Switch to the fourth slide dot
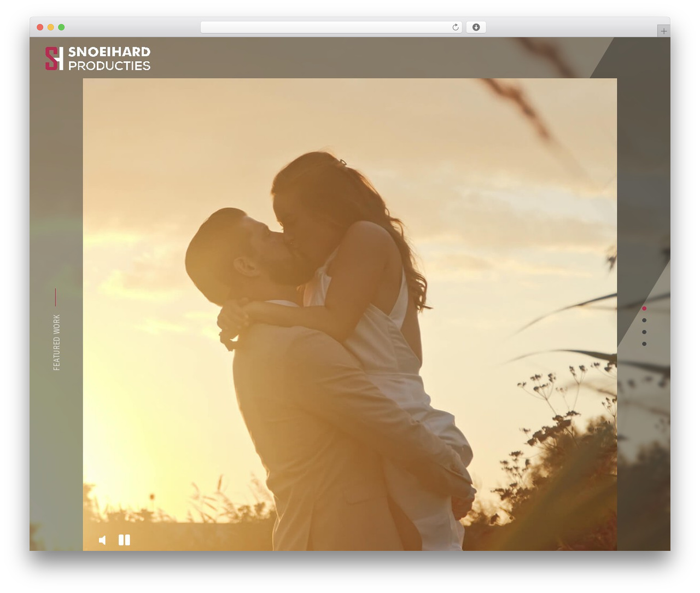Viewport: 700px width, 593px height. (644, 344)
